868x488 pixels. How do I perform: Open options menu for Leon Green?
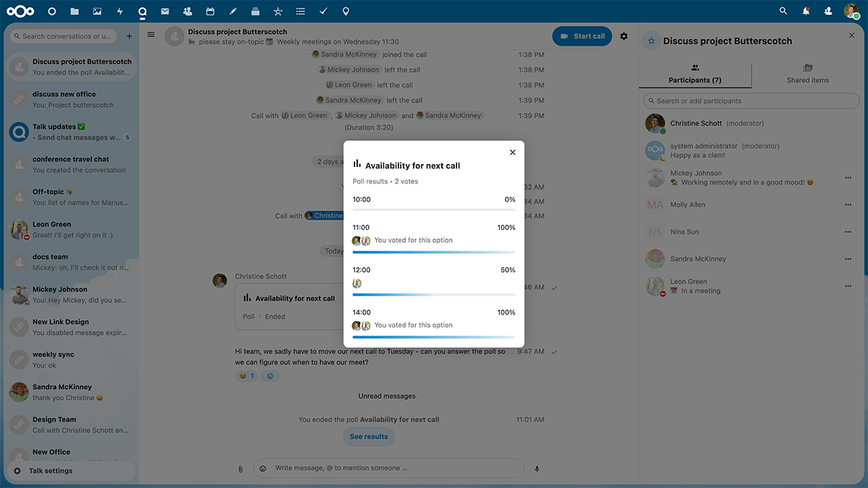coord(848,286)
